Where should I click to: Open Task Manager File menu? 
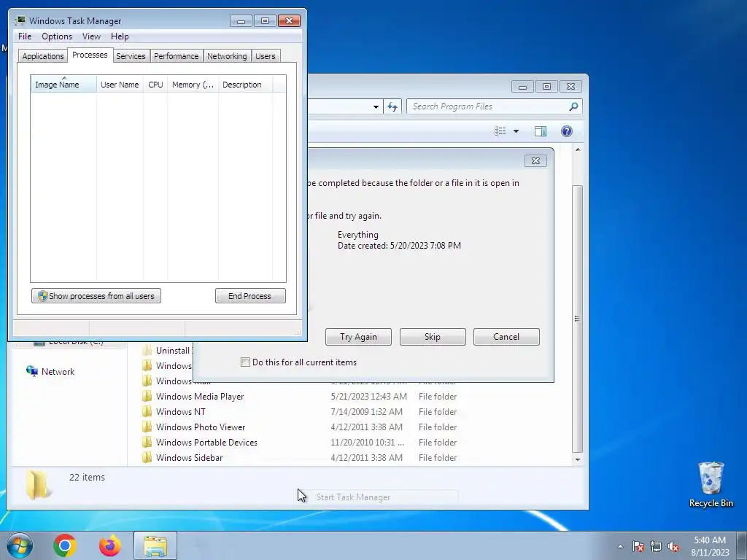(25, 36)
